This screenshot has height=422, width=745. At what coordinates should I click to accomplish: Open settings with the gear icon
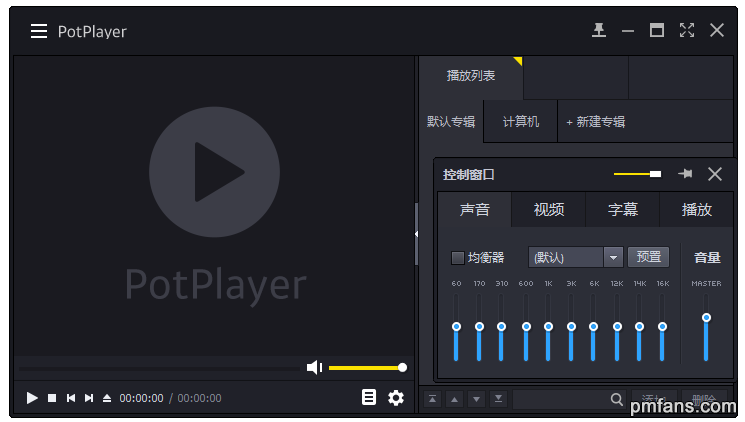click(x=396, y=397)
